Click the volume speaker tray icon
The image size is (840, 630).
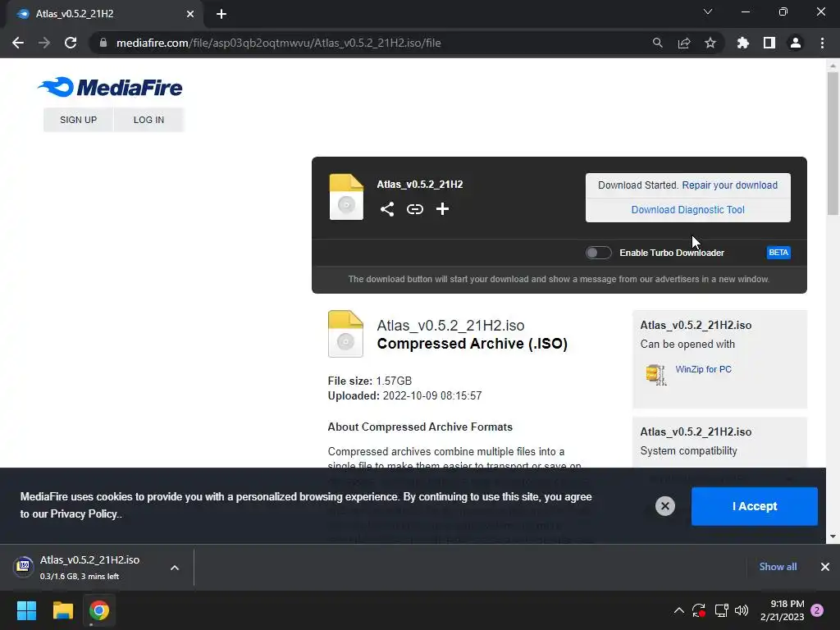(x=742, y=610)
